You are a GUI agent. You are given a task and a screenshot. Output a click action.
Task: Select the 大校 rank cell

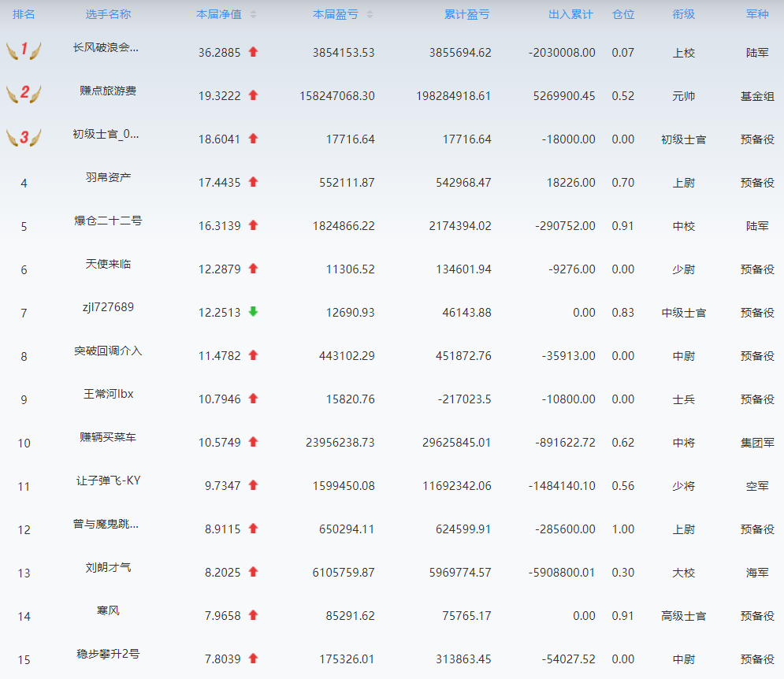[x=683, y=573]
